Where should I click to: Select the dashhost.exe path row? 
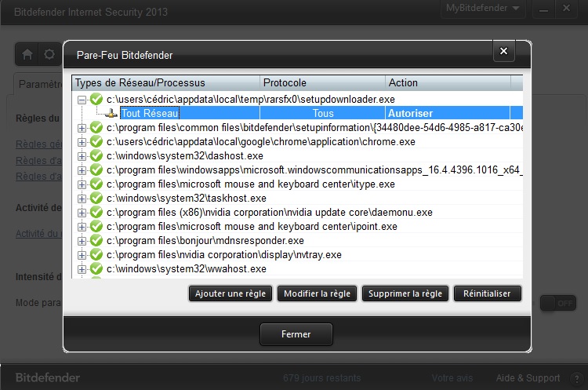click(185, 156)
